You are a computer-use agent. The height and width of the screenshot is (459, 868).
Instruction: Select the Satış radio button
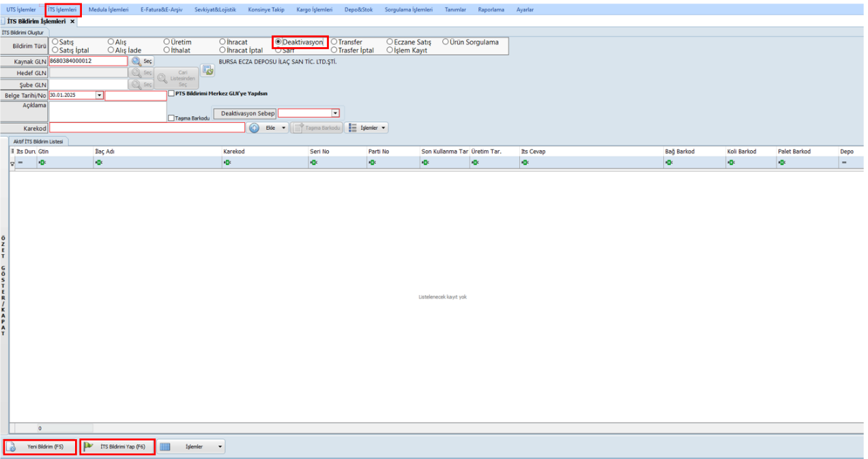coord(55,42)
